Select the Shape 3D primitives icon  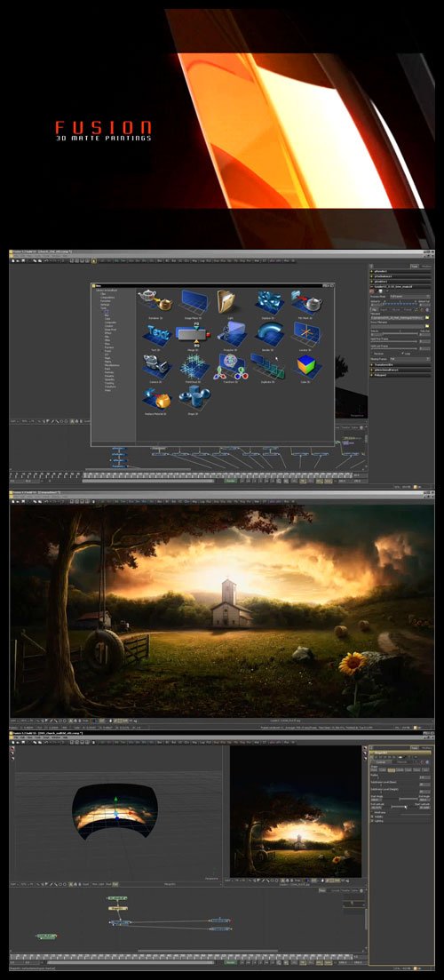click(194, 398)
